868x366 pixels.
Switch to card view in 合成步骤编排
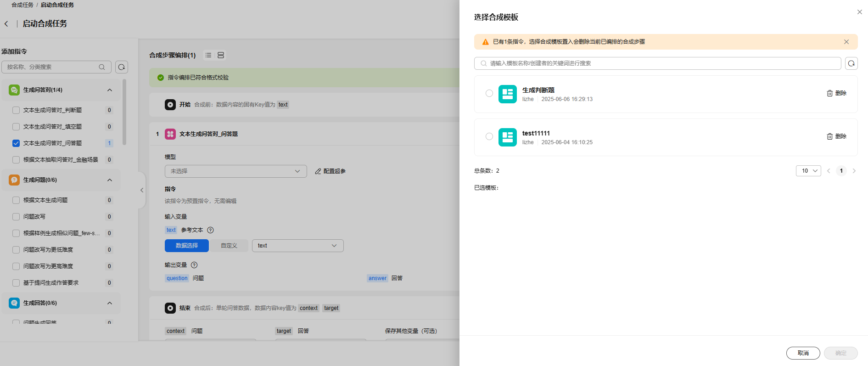click(221, 55)
